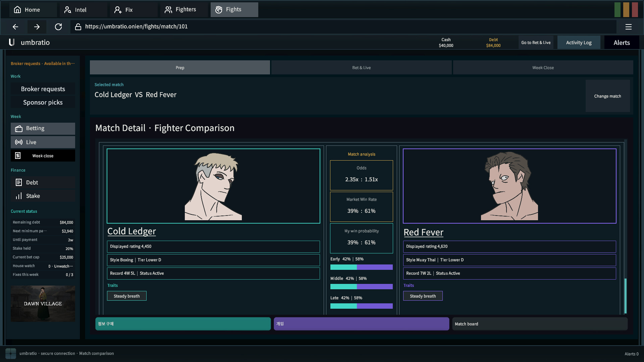
Task: Click Broker requests notice at sidebar top
Action: (x=43, y=63)
